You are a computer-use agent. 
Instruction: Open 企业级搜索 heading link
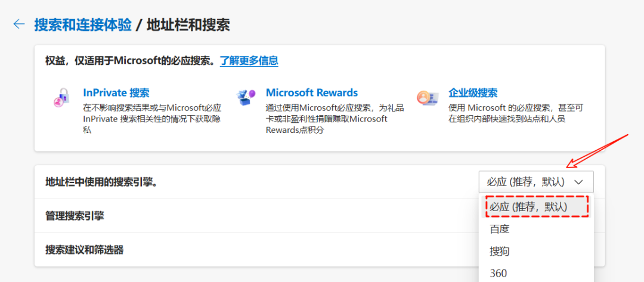tap(473, 92)
